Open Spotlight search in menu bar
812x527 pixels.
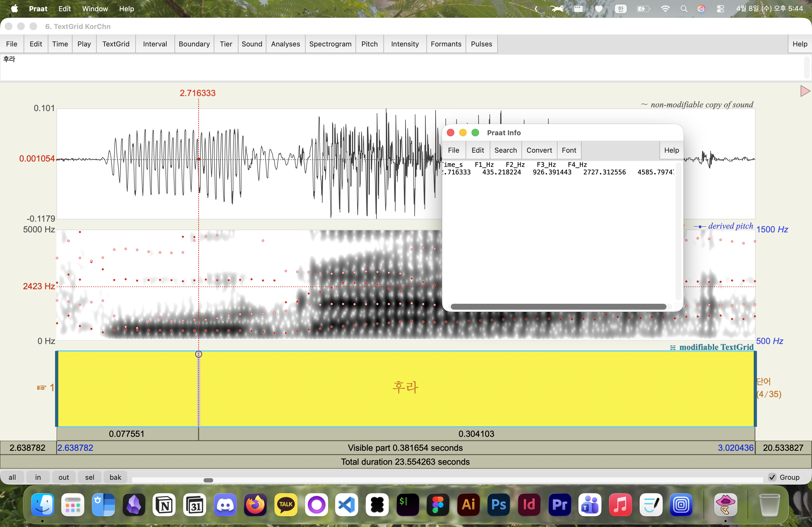click(684, 9)
